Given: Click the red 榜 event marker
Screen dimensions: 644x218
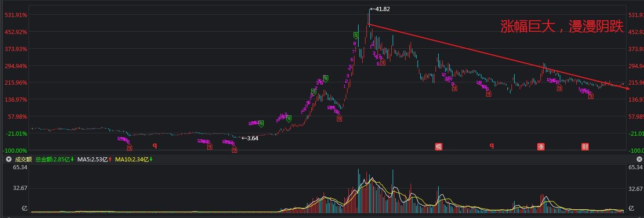Looking at the screenshot, I should tap(439, 147).
